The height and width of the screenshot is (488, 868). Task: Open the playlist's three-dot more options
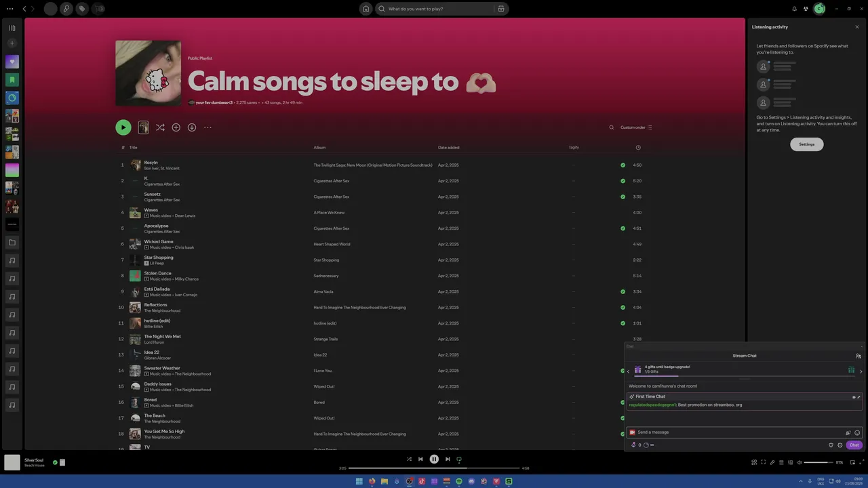[208, 127]
